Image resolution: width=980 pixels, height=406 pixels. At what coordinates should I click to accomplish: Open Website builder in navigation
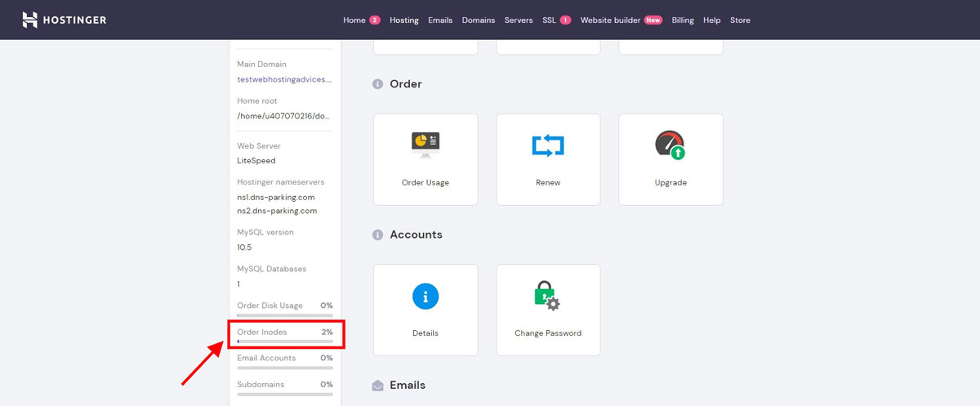click(610, 20)
